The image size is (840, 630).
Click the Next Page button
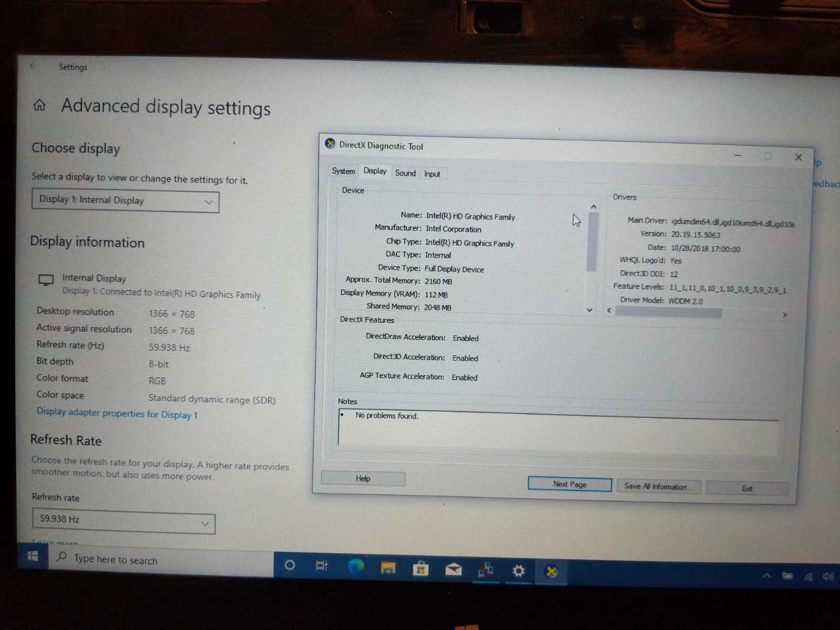[x=570, y=484]
